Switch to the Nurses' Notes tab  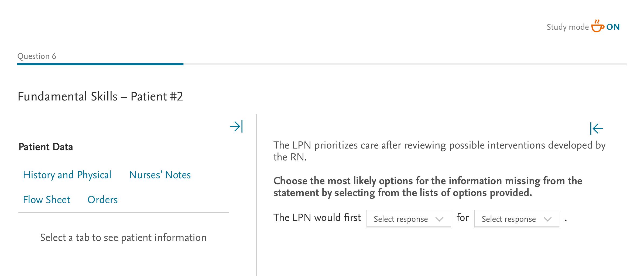click(x=160, y=175)
